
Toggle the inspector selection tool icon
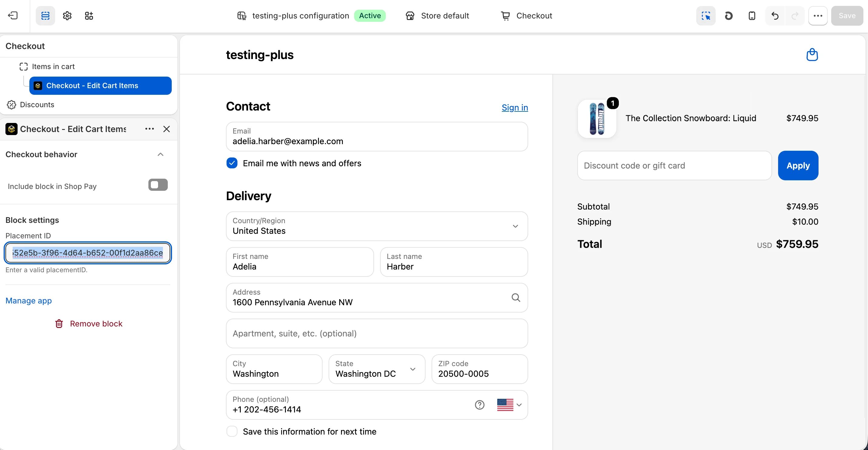point(706,15)
